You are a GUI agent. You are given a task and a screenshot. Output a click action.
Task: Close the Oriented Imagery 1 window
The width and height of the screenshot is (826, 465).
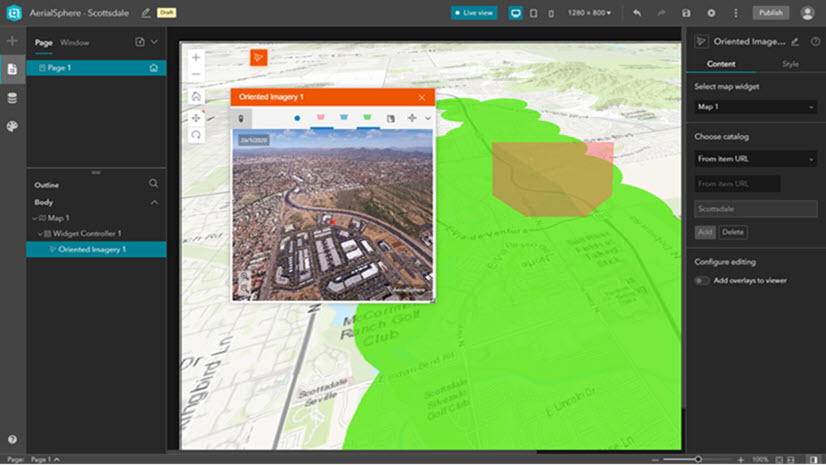click(x=421, y=97)
